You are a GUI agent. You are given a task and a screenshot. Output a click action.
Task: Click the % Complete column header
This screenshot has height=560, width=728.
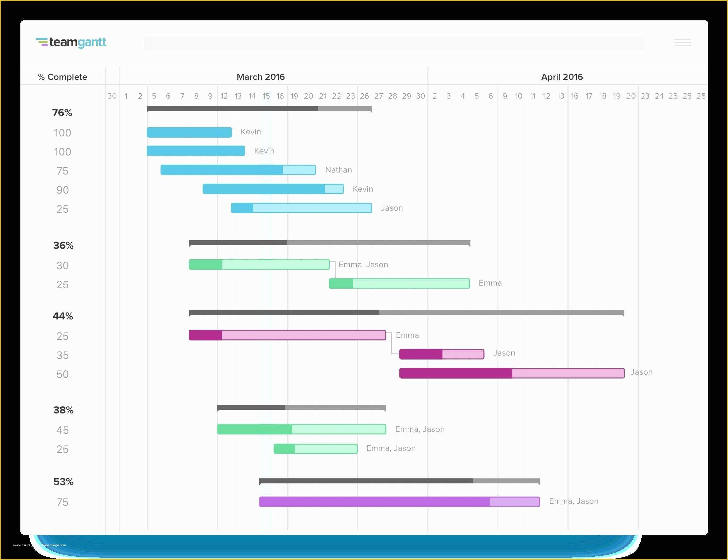62,77
